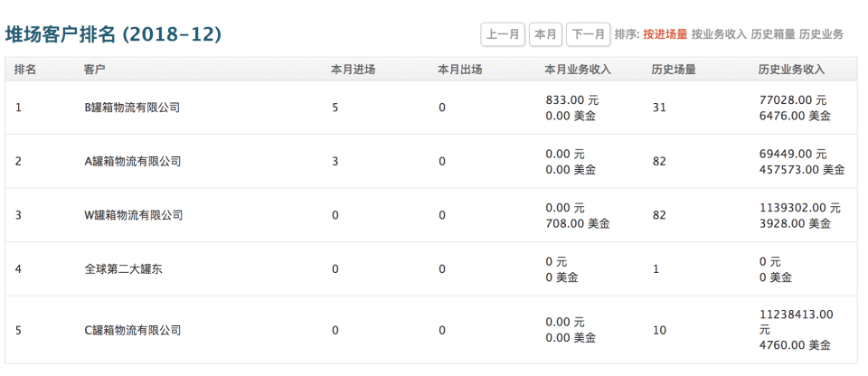Select the 历史箱量 sort option
The height and width of the screenshot is (376, 868).
[x=773, y=34]
